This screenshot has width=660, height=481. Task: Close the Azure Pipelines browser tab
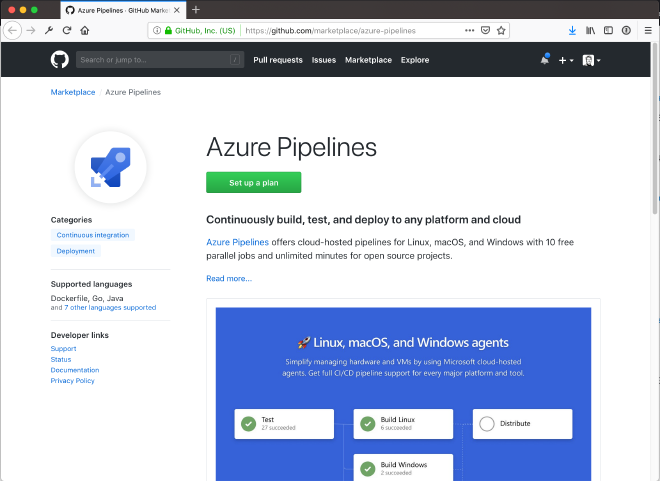(177, 10)
